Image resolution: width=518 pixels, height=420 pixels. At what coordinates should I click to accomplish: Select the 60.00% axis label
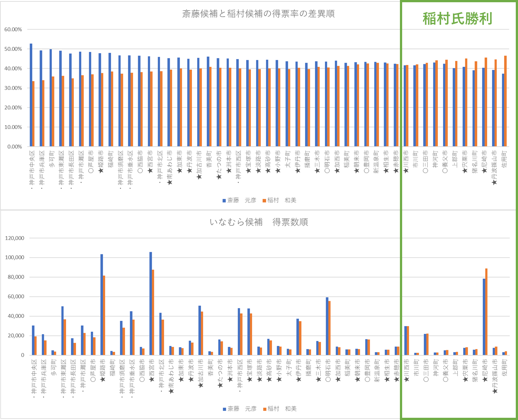pos(13,29)
